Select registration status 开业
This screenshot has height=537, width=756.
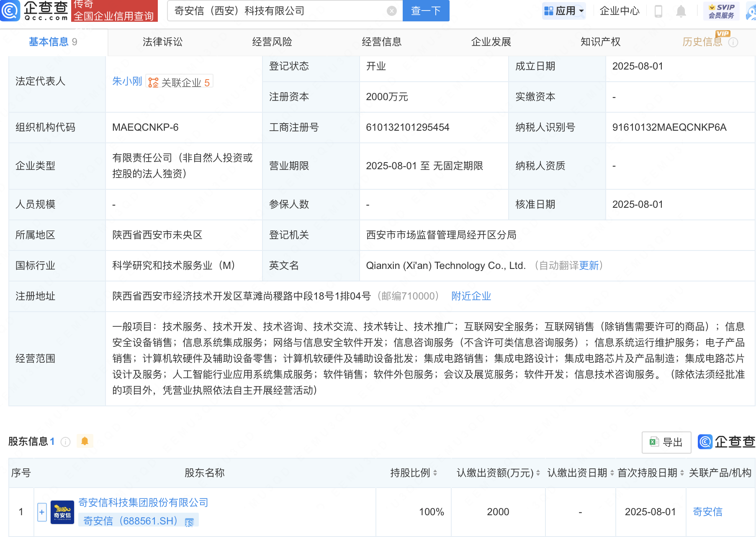point(376,66)
